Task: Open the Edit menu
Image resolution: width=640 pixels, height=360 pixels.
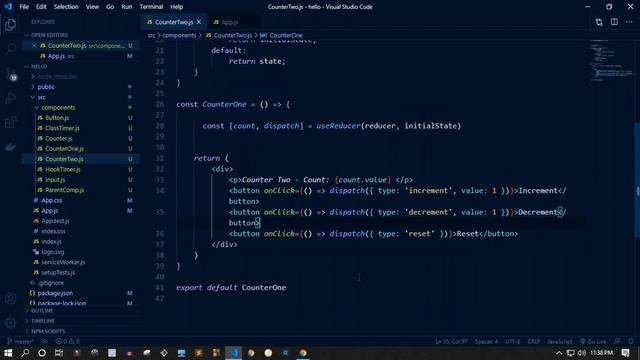Action: [x=41, y=7]
